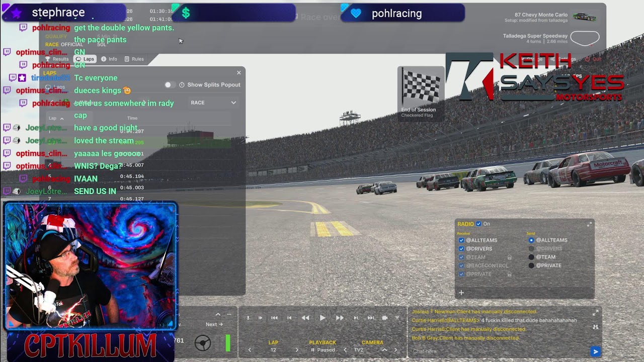Click the 87 Chevy Monte Carlo car thumbnail

point(585,17)
